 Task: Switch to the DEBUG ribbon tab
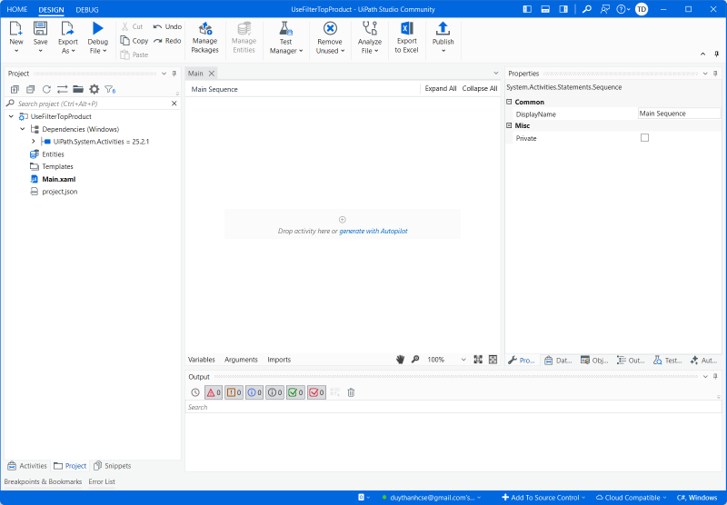[87, 9]
